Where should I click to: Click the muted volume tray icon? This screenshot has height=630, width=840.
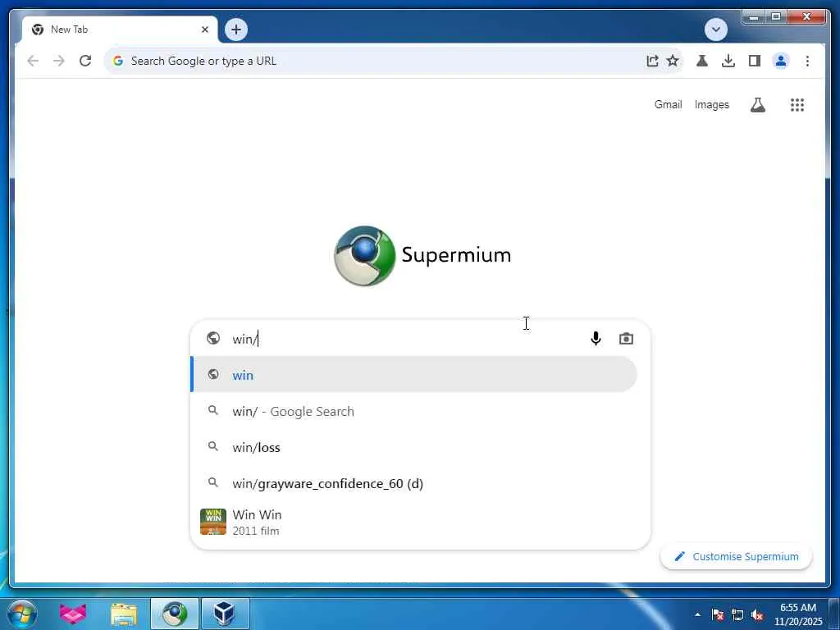point(757,614)
